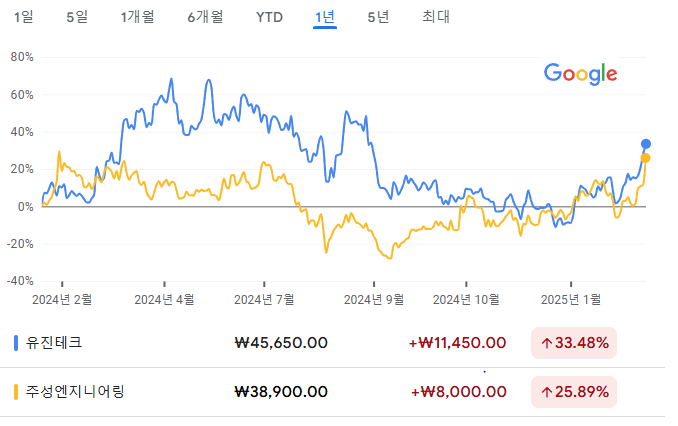The height and width of the screenshot is (426, 678).
Task: Click the yellow endpoint dot on chart
Action: coord(646,158)
